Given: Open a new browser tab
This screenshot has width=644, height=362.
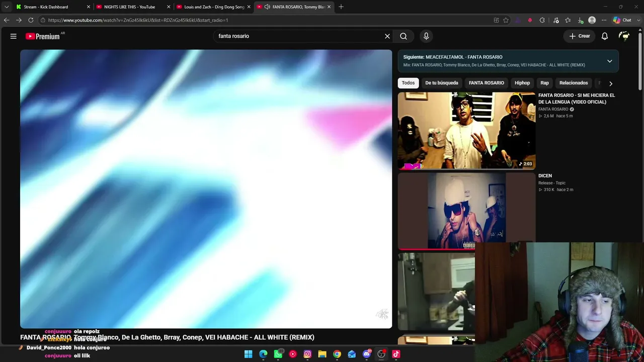Looking at the screenshot, I should point(341,7).
